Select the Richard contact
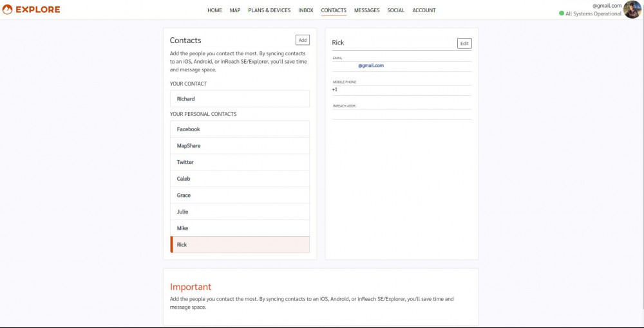The image size is (644, 328). (240, 99)
